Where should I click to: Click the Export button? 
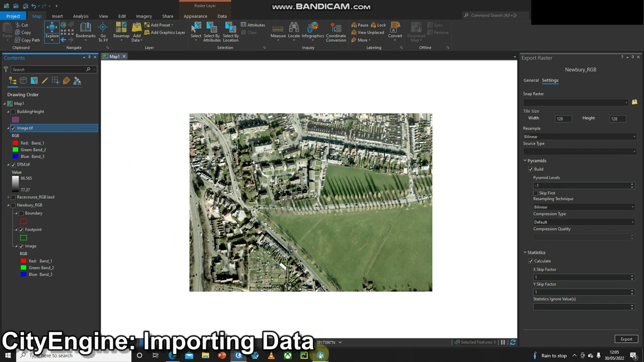tap(626, 339)
